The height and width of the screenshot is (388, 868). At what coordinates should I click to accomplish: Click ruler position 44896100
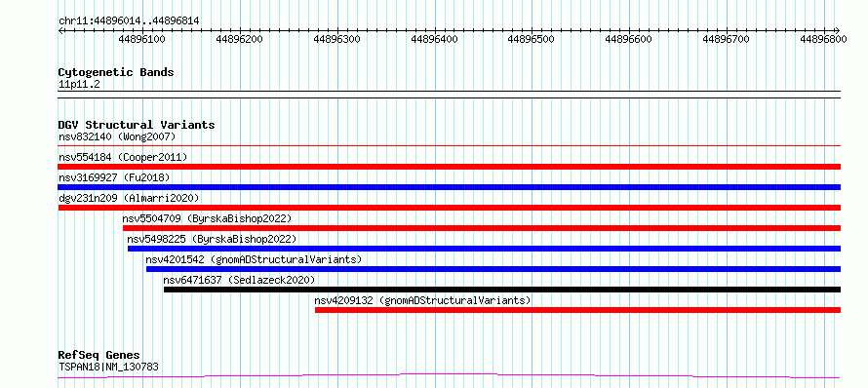pyautogui.click(x=142, y=39)
